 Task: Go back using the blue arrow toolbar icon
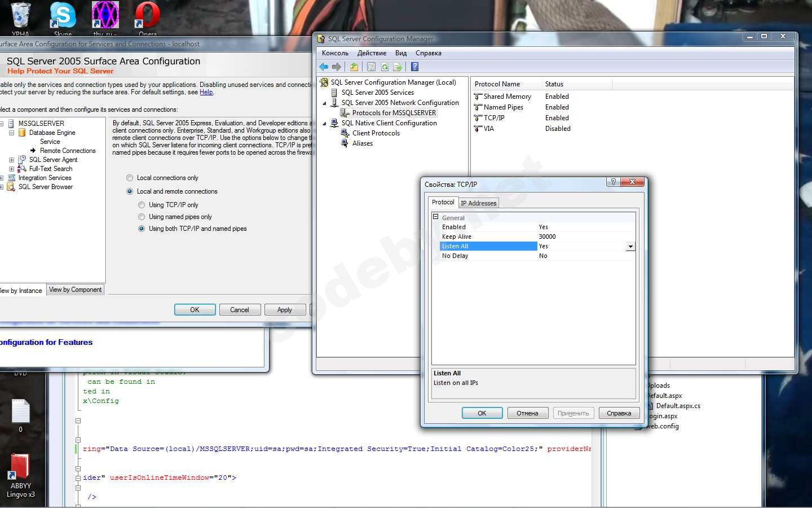pos(324,67)
